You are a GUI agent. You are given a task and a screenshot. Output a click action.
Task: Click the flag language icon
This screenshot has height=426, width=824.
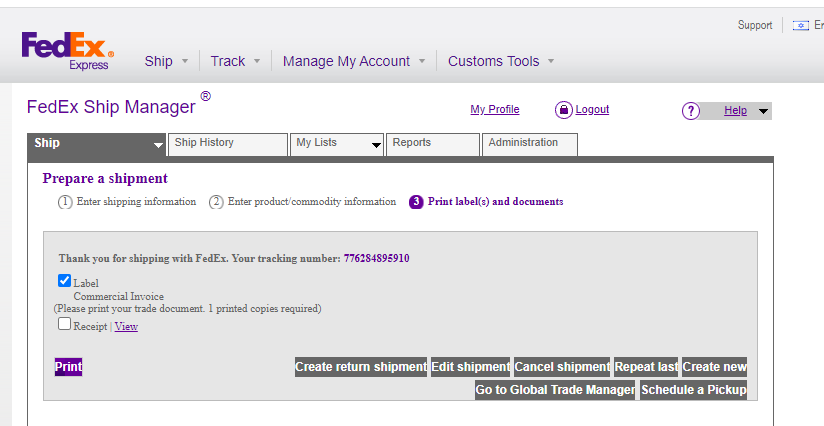point(800,25)
